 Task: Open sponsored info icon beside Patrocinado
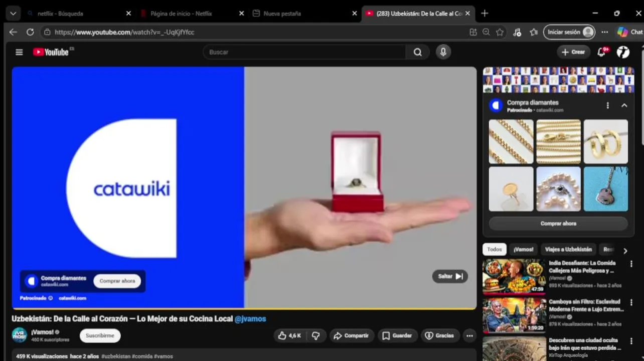coord(50,298)
